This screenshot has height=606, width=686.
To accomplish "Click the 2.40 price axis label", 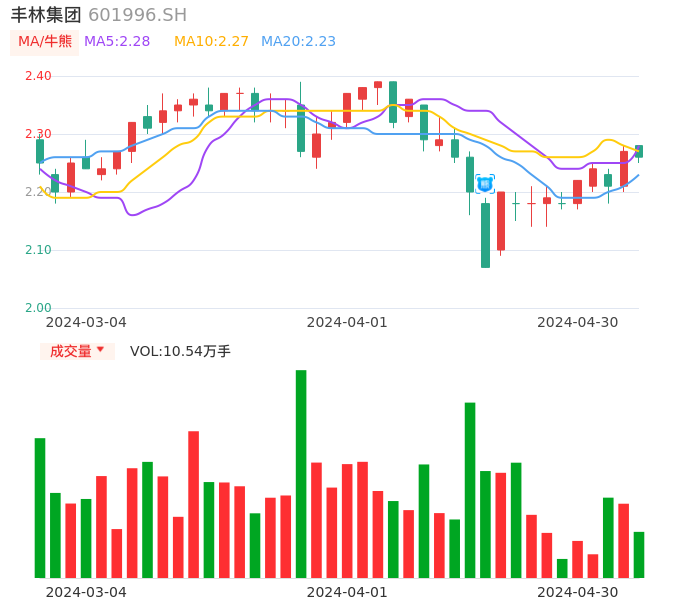I will pos(38,76).
